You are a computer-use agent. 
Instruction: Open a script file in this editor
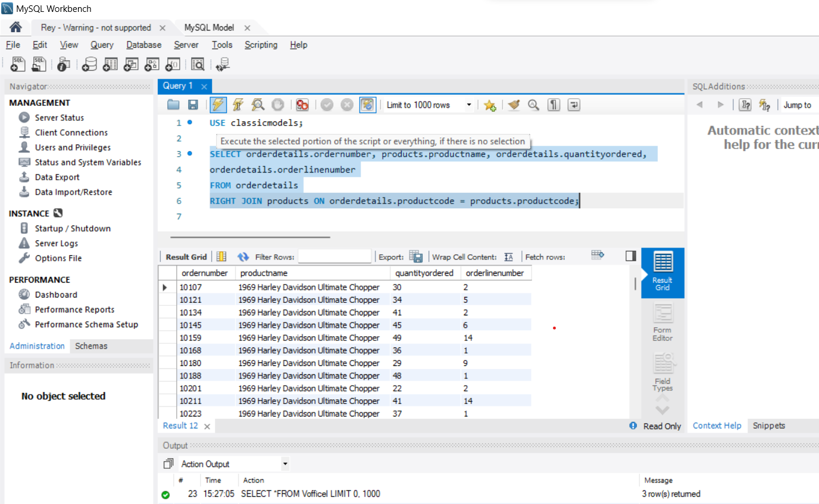coord(173,105)
